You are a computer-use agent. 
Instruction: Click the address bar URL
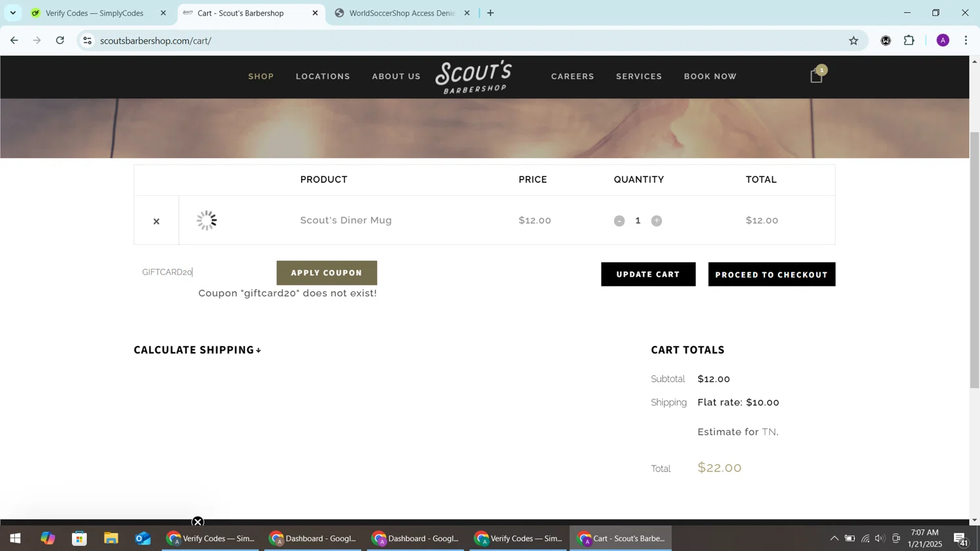point(155,40)
